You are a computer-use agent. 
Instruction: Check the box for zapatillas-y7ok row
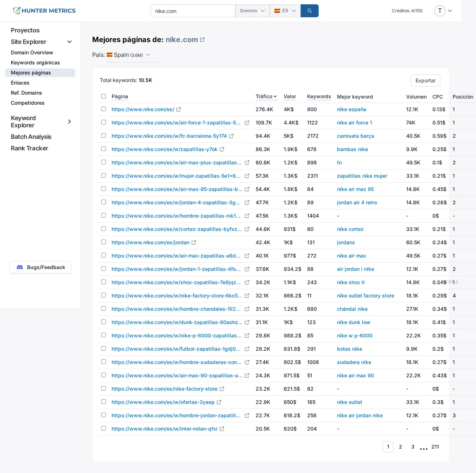104,149
